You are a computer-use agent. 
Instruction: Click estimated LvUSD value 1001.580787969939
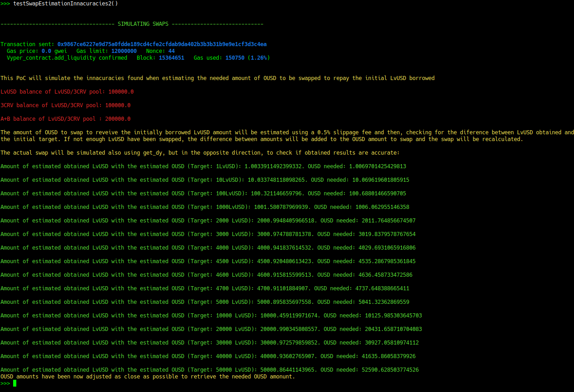(281, 207)
